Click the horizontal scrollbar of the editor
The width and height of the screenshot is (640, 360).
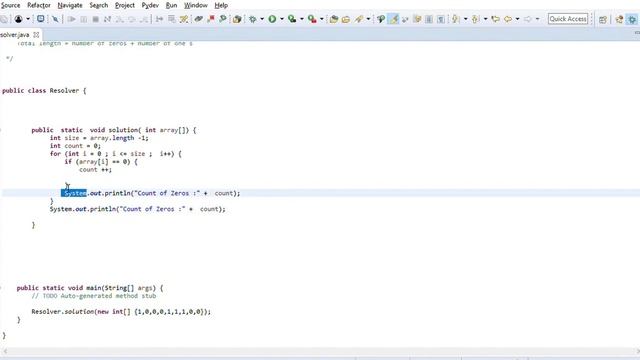pos(320,351)
